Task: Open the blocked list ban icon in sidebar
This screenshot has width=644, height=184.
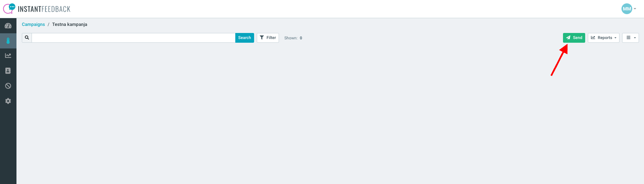Action: click(x=8, y=86)
